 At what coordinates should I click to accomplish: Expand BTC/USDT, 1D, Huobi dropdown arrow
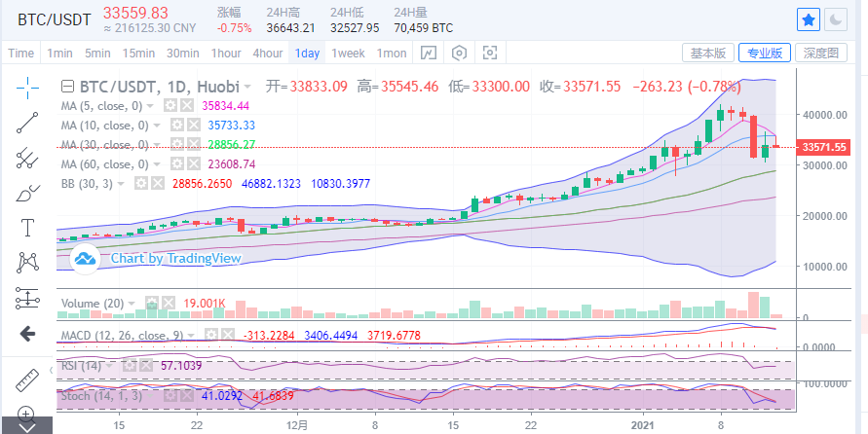pyautogui.click(x=246, y=87)
